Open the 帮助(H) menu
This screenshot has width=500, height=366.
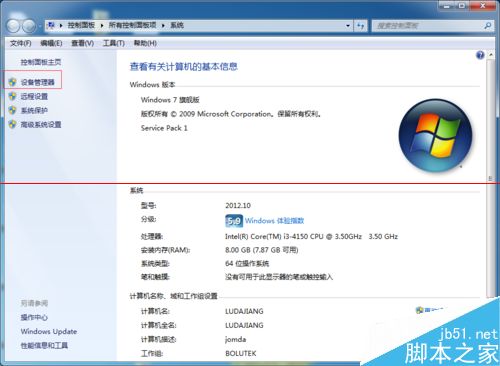point(145,43)
